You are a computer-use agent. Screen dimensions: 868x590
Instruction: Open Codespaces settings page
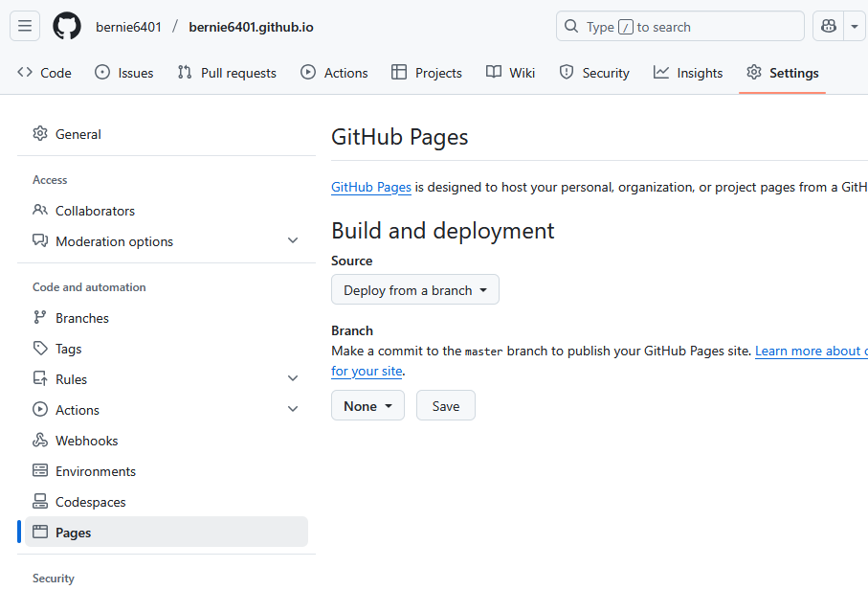167,501
